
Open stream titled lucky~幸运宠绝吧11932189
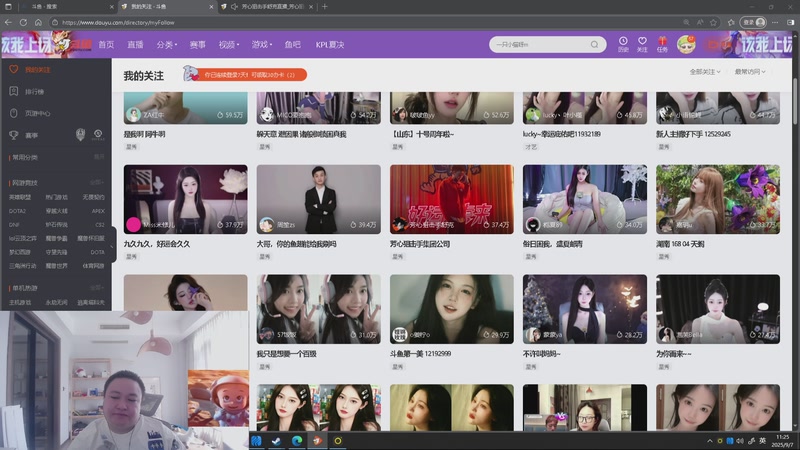[561, 134]
